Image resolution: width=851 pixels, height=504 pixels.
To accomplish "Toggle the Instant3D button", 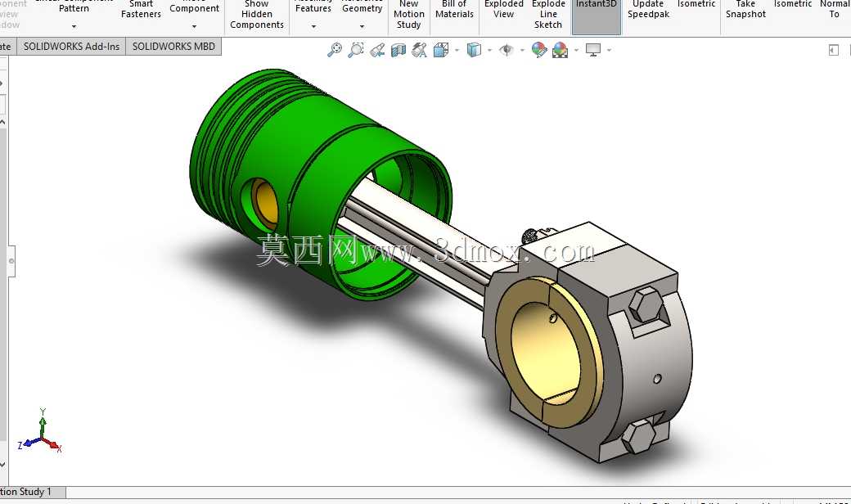I will click(x=597, y=16).
